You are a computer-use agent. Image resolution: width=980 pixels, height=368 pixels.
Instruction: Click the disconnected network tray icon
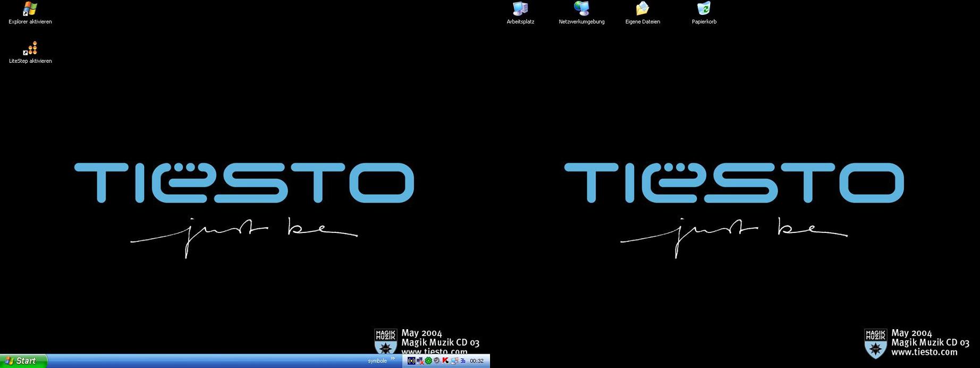pos(420,361)
